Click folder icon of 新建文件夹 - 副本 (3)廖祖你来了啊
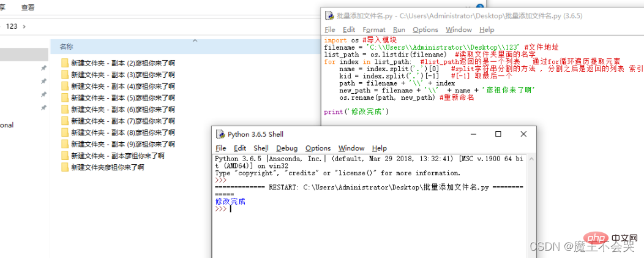 pos(64,75)
